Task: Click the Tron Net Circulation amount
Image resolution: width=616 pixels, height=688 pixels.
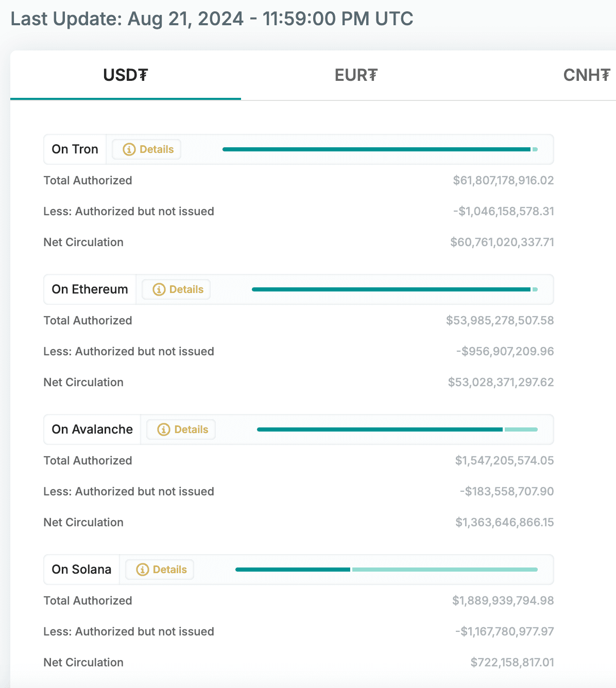Action: pyautogui.click(x=502, y=242)
